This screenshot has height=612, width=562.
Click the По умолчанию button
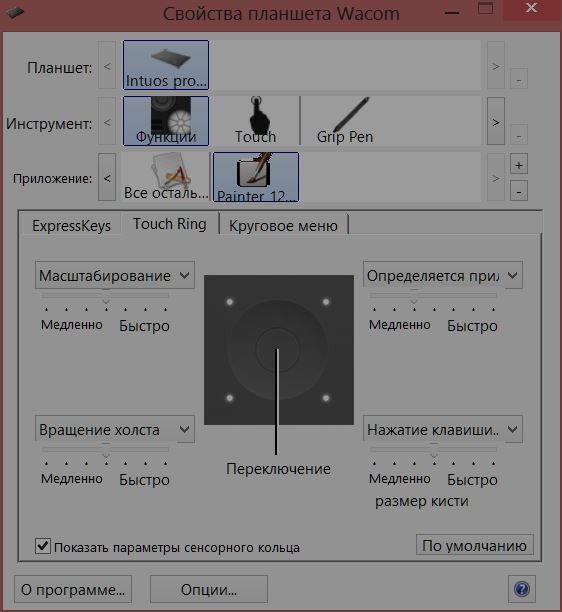click(x=475, y=545)
